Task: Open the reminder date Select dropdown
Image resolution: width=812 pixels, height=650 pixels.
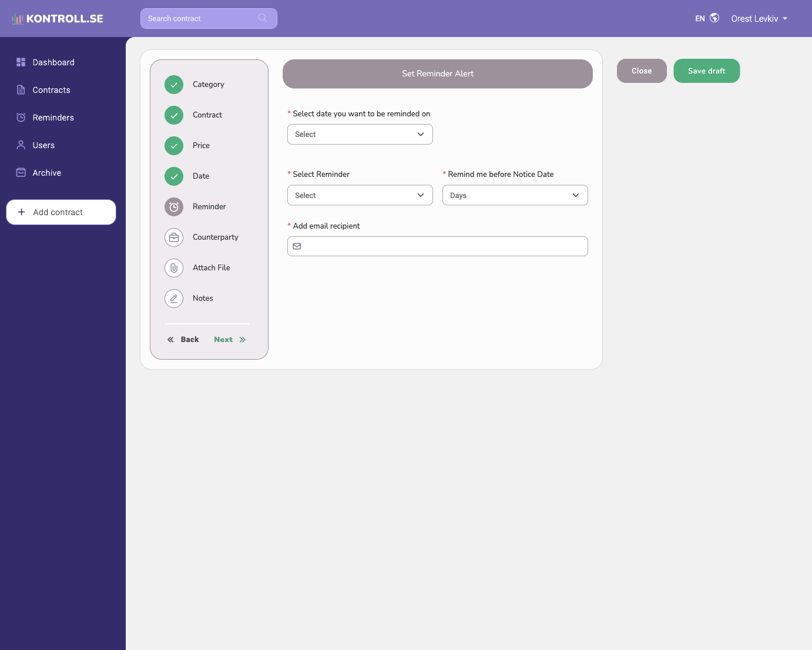Action: pos(360,135)
